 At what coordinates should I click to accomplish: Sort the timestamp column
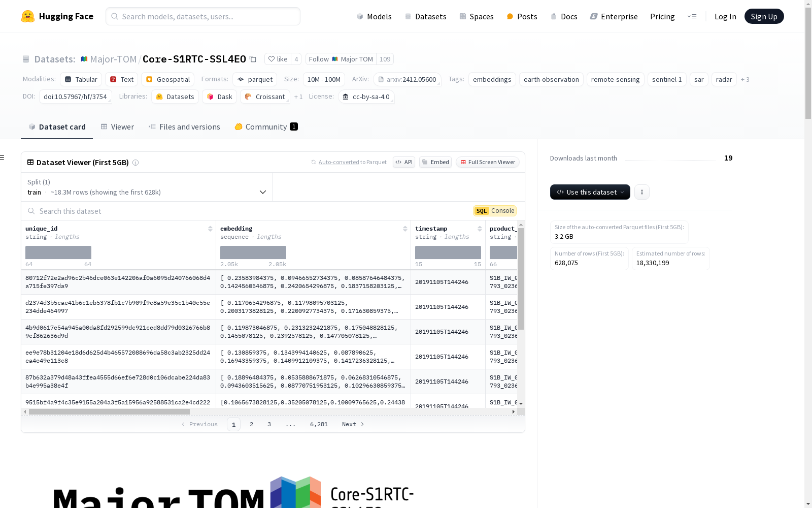tap(480, 229)
